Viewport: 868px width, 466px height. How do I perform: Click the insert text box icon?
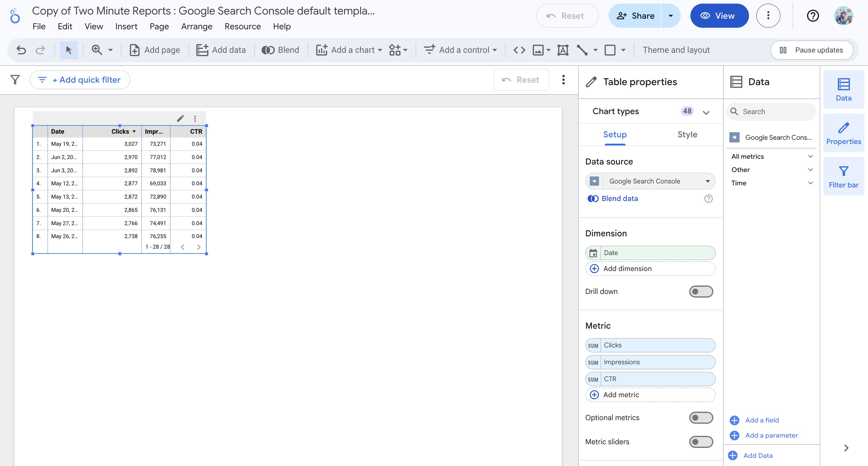(563, 50)
